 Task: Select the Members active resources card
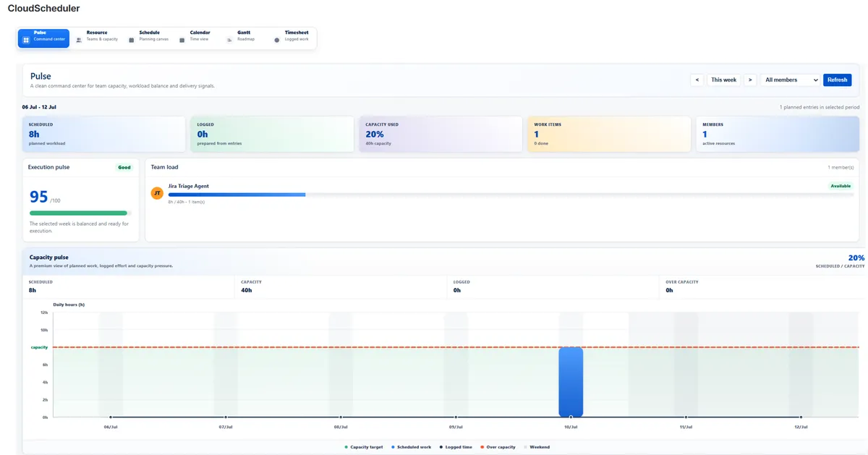point(778,134)
